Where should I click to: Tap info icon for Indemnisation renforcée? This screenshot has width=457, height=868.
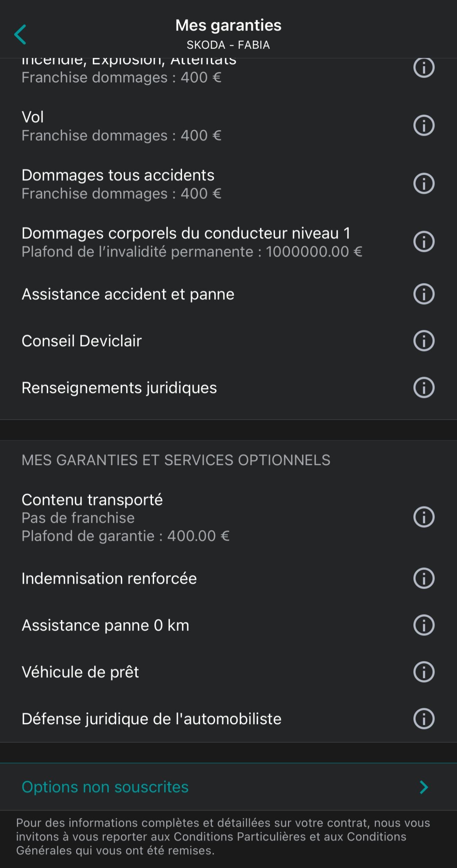point(424,578)
